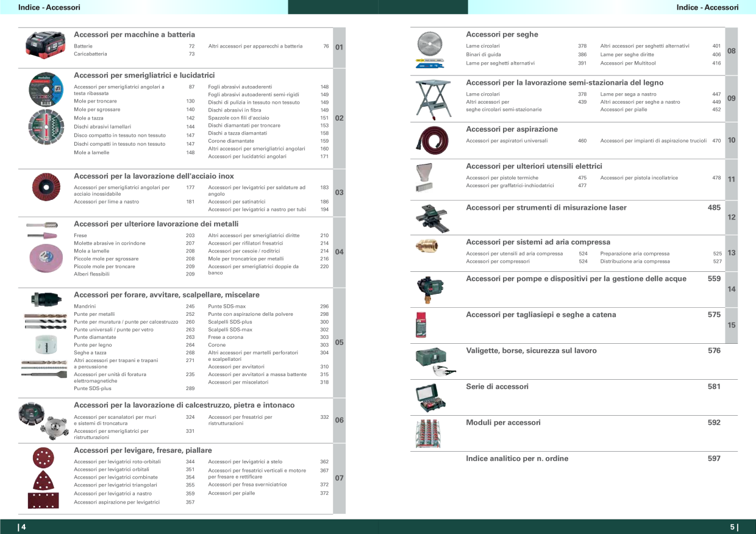Image resolution: width=756 pixels, height=534 pixels.
Task: Click the accessory display rack image
Action: [427, 433]
